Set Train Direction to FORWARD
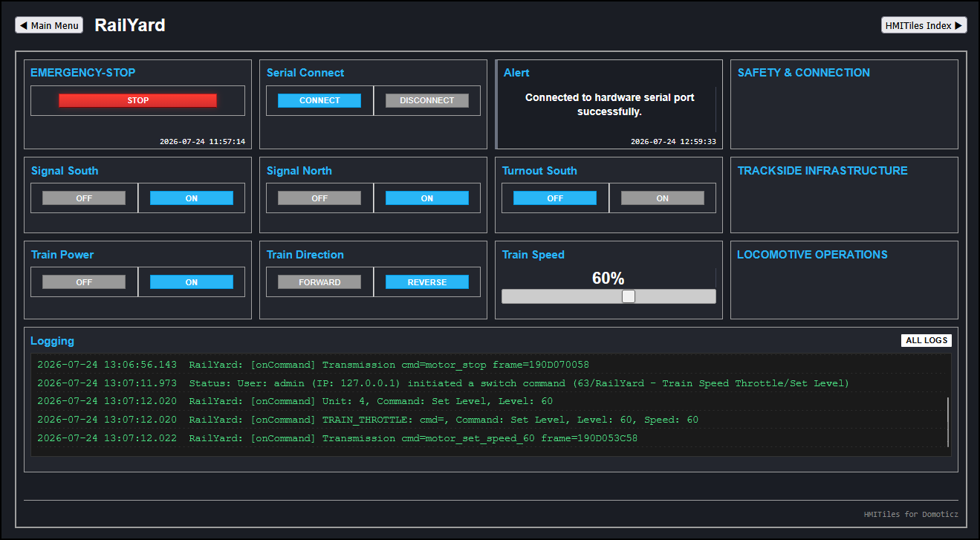Viewport: 980px width, 540px height. coord(319,282)
